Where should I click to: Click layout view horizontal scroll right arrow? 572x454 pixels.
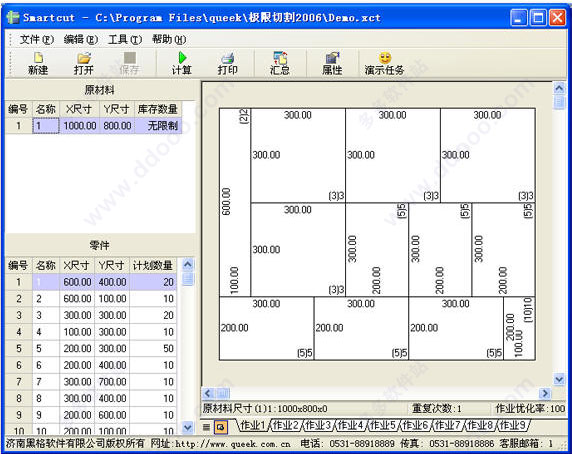[x=545, y=393]
